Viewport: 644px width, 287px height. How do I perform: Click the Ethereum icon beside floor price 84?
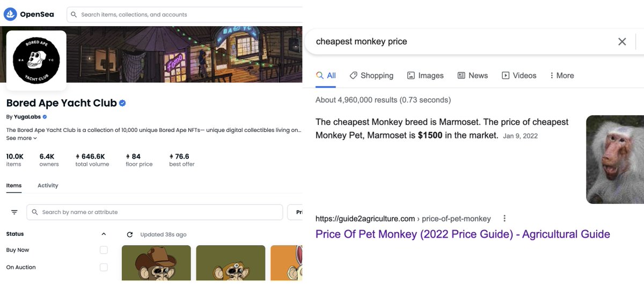tap(128, 157)
